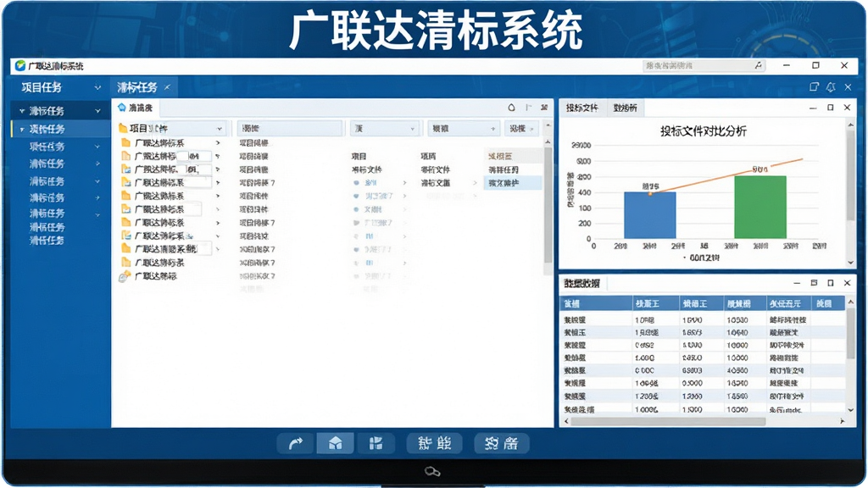Open the narrow last combo box in filter row
Viewport: 868px width, 488px height.
click(x=521, y=129)
